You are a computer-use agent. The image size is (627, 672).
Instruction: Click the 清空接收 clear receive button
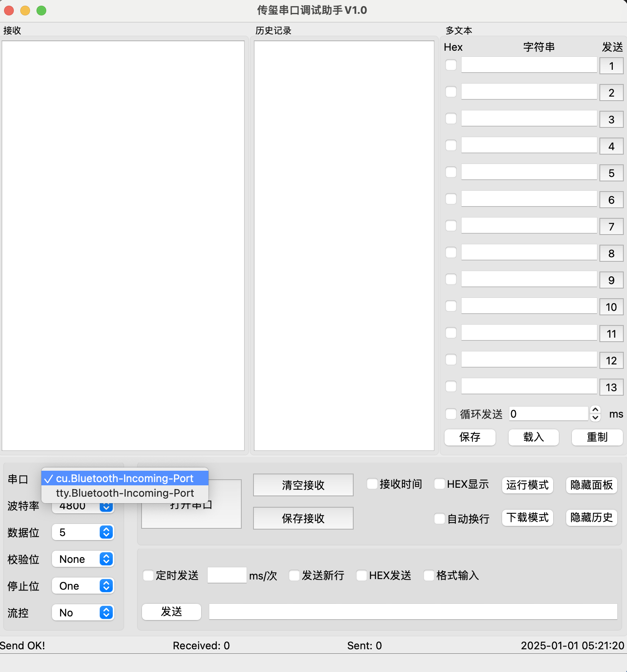point(303,485)
